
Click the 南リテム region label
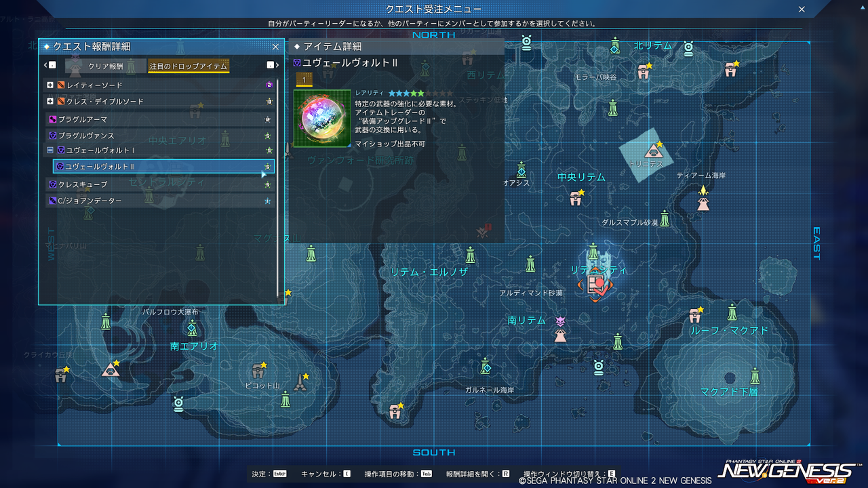coord(527,321)
